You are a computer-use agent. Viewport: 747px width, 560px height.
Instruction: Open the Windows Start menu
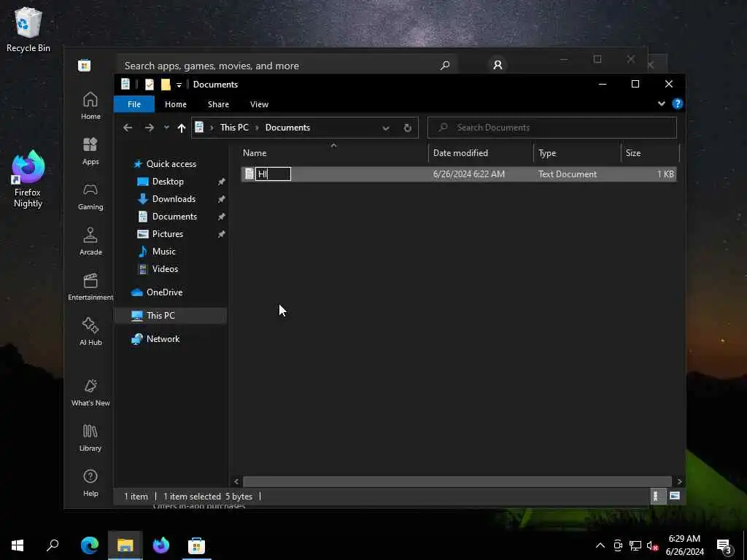click(18, 545)
